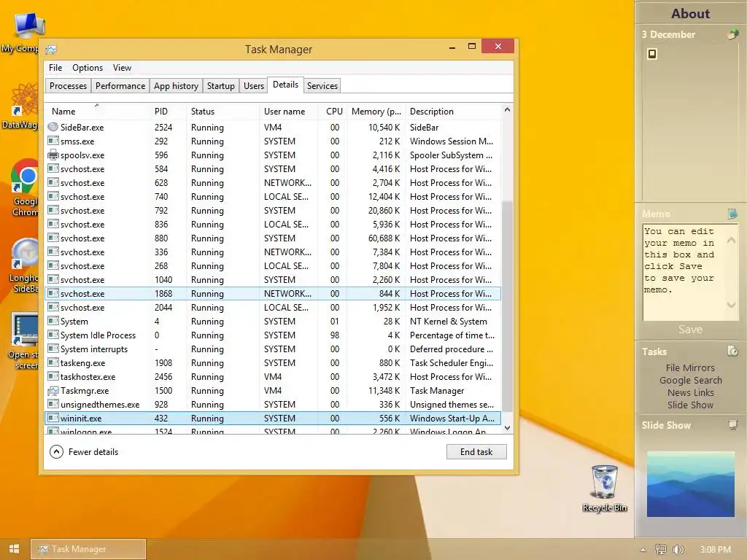Image resolution: width=747 pixels, height=560 pixels.
Task: Open News Links task link
Action: coord(690,392)
